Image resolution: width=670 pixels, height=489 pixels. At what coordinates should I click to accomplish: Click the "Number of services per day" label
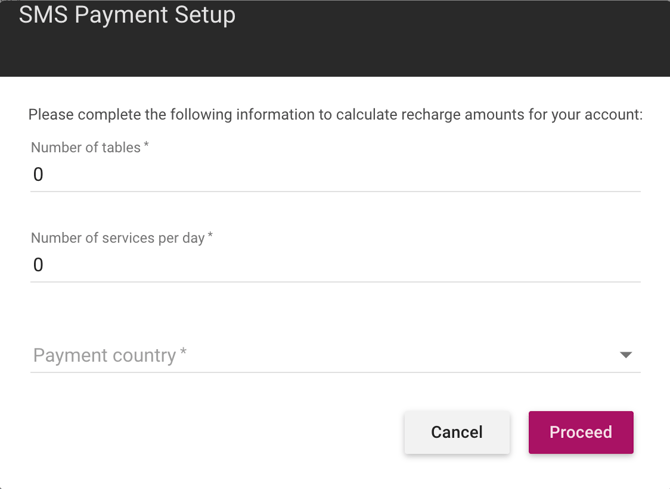click(x=117, y=238)
